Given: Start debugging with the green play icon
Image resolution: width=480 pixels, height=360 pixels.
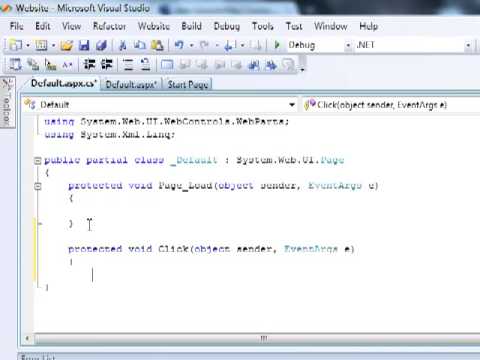Looking at the screenshot, I should coord(276,45).
